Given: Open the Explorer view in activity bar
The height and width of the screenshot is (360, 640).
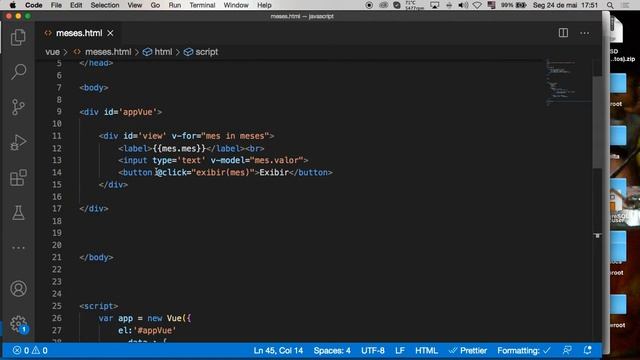Looking at the screenshot, I should [x=18, y=37].
